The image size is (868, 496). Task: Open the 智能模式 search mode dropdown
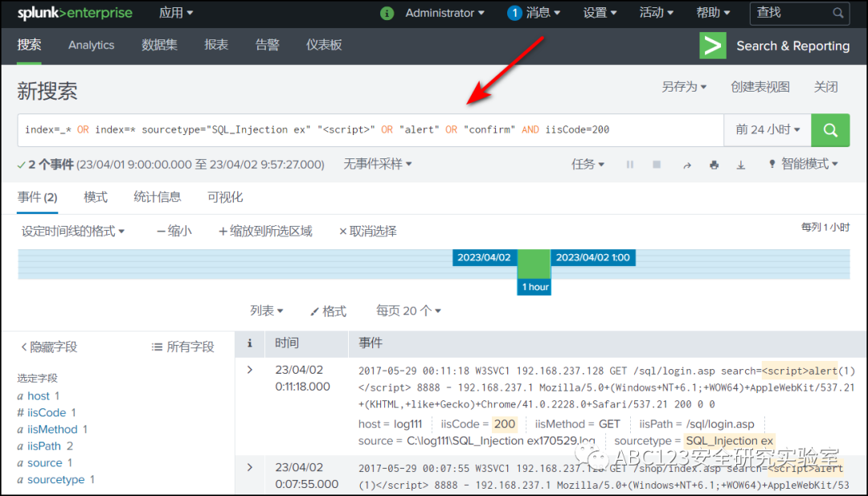(803, 164)
